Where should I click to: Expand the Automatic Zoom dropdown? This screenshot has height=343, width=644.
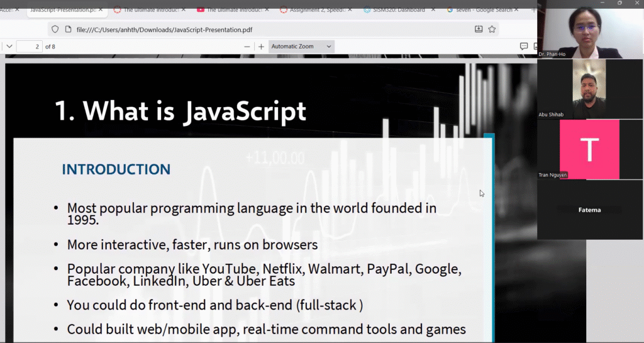click(301, 47)
